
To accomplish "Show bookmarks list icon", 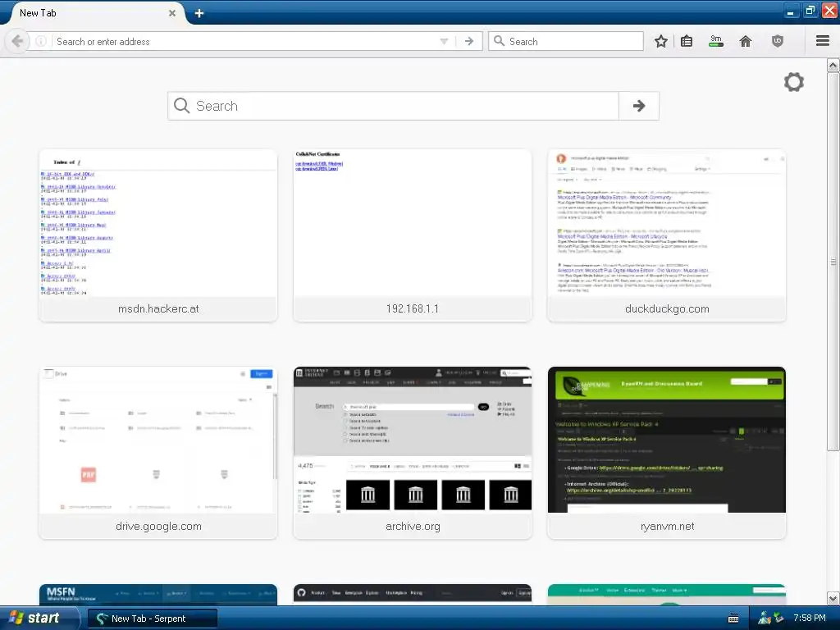I will click(687, 41).
